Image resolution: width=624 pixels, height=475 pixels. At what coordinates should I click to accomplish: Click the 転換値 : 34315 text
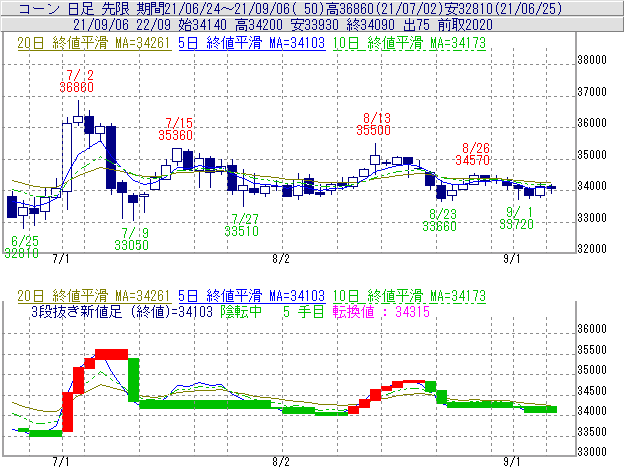381,311
